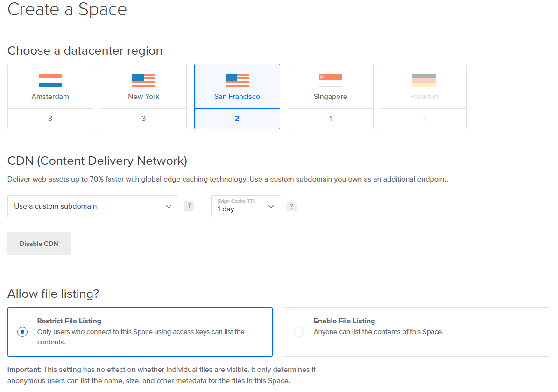Choose New York datacenter number 3

point(144,119)
